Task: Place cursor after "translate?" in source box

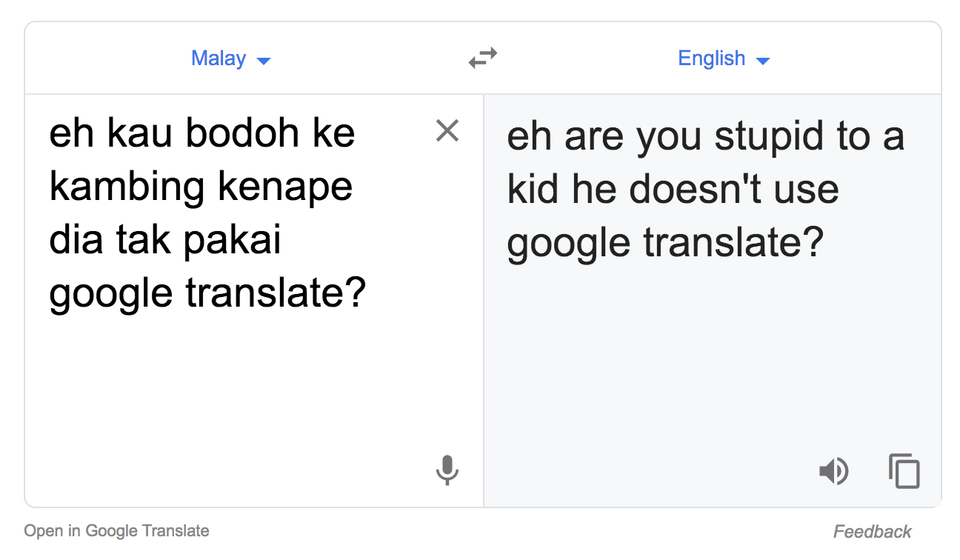Action: 367,293
